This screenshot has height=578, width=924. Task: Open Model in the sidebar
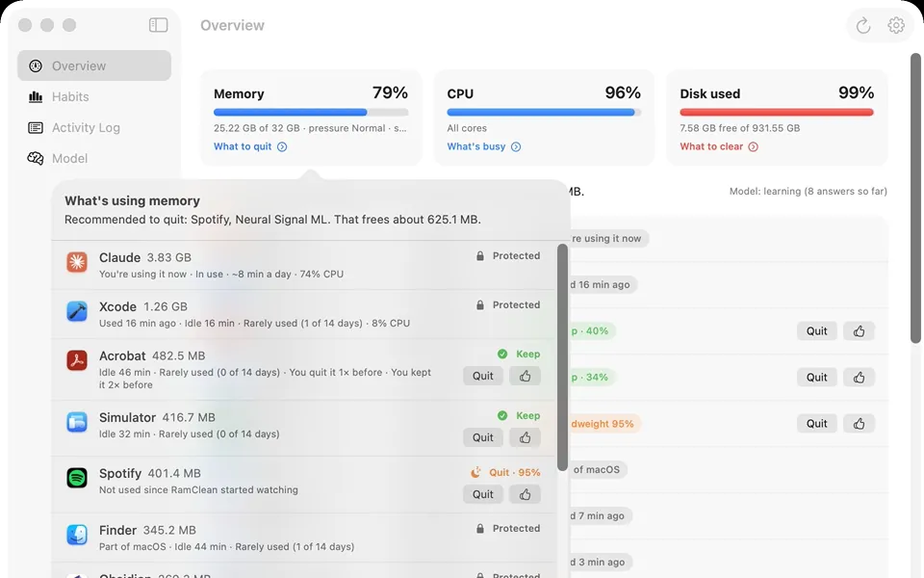94,158
